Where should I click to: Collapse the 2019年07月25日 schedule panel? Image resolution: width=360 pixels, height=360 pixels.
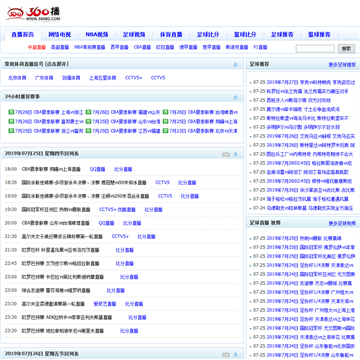236,154
